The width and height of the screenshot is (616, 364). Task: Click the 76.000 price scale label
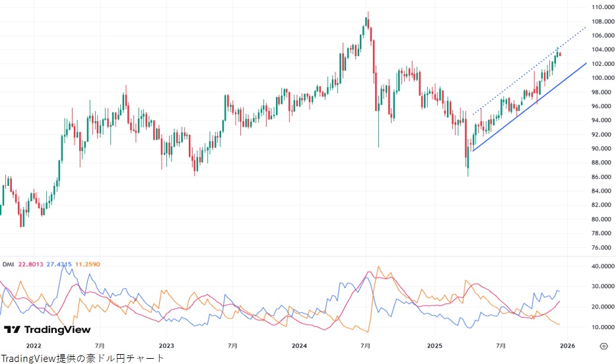603,248
